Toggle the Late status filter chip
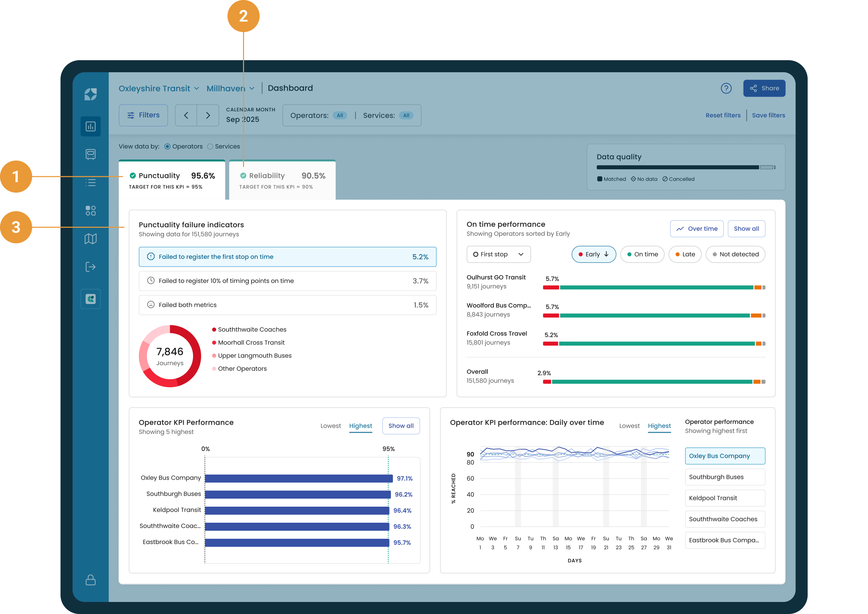This screenshot has width=868, height=614. tap(685, 254)
